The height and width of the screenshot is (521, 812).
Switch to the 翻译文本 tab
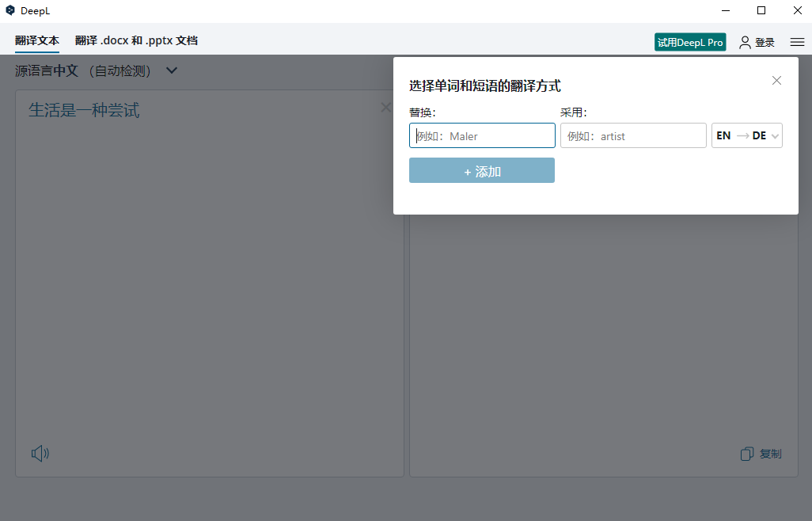point(37,40)
